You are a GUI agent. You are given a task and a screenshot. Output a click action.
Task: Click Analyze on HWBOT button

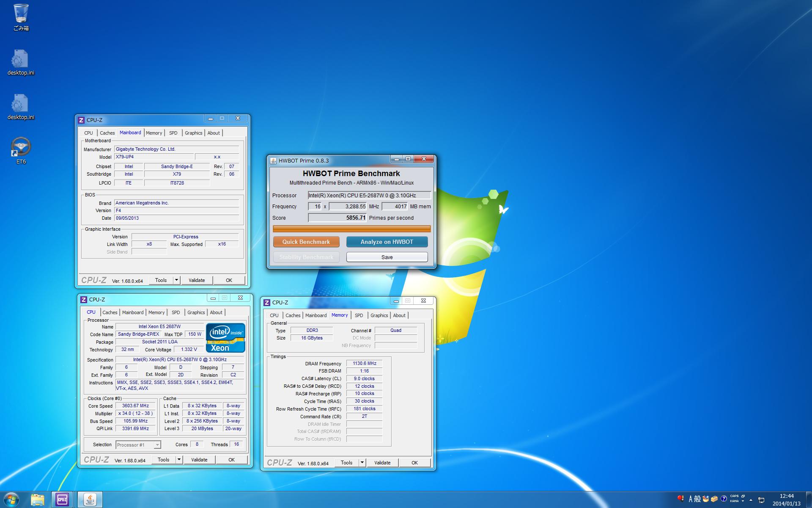click(x=387, y=242)
